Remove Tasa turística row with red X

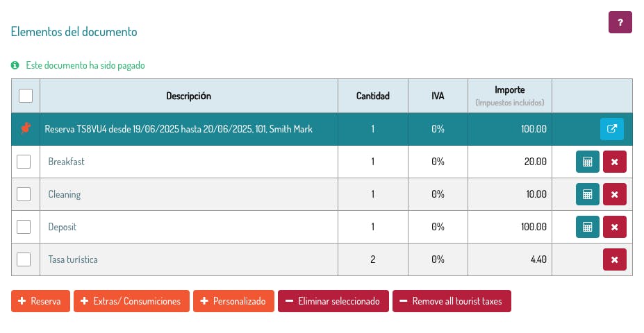[x=614, y=259]
